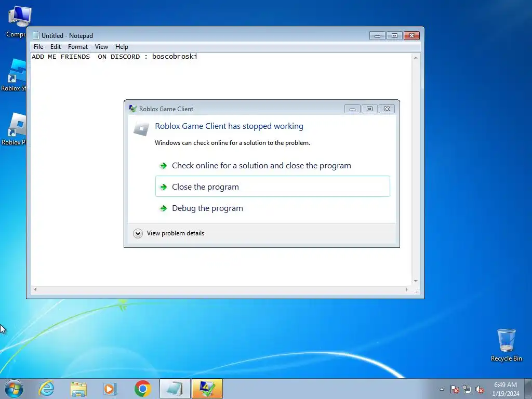This screenshot has width=532, height=399.
Task: Select the Roblox Player desktop shortcut
Action: [14, 129]
